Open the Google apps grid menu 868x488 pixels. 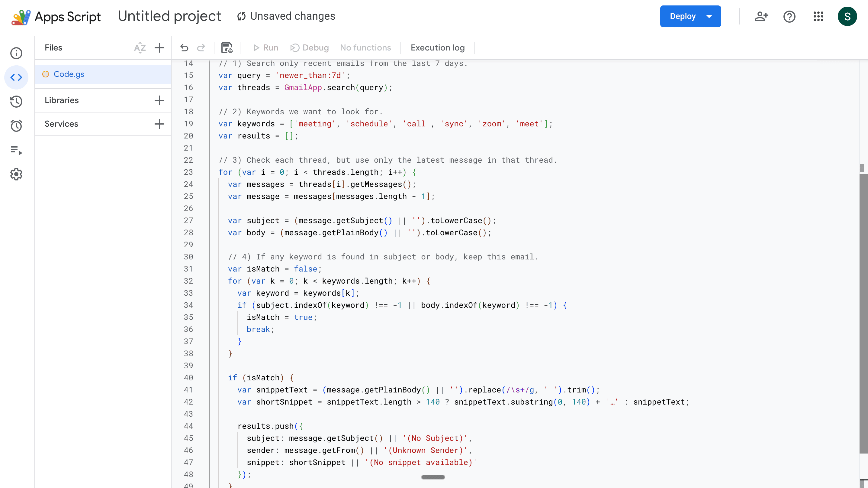click(x=818, y=16)
